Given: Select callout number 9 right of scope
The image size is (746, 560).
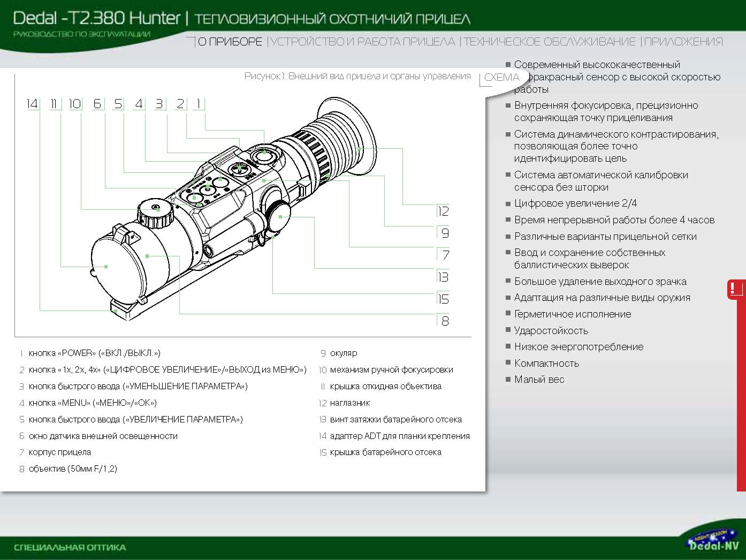Looking at the screenshot, I should [445, 233].
